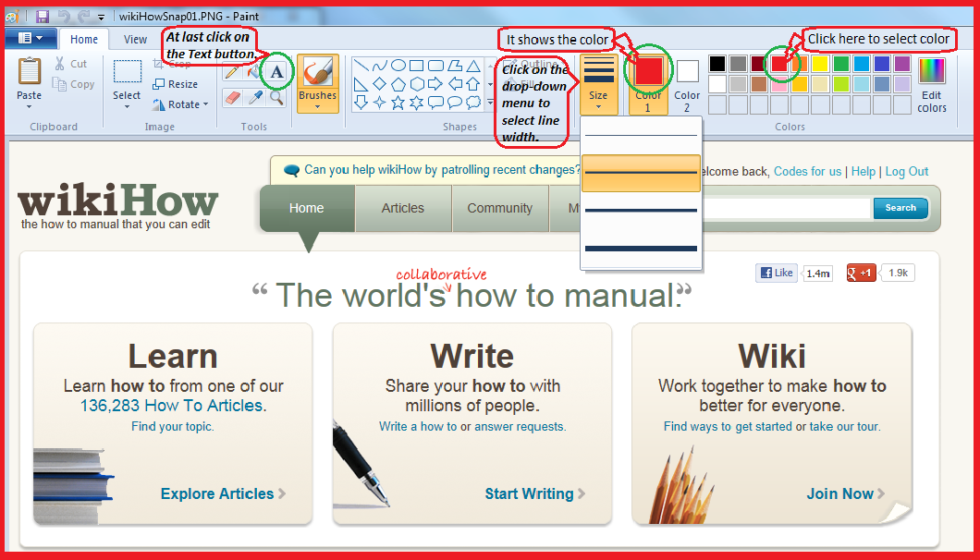Click the Log Out link
The width and height of the screenshot is (980, 560).
coord(907,171)
